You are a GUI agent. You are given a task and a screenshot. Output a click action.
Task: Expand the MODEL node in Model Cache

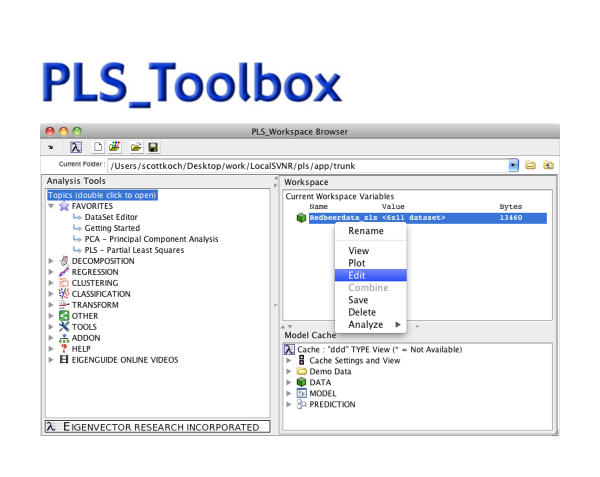289,393
